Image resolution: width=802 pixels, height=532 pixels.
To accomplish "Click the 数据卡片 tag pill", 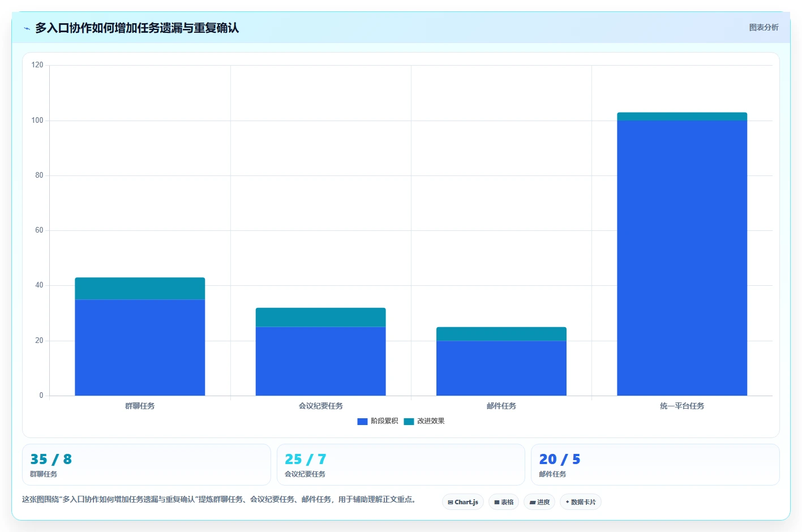I will pyautogui.click(x=581, y=502).
